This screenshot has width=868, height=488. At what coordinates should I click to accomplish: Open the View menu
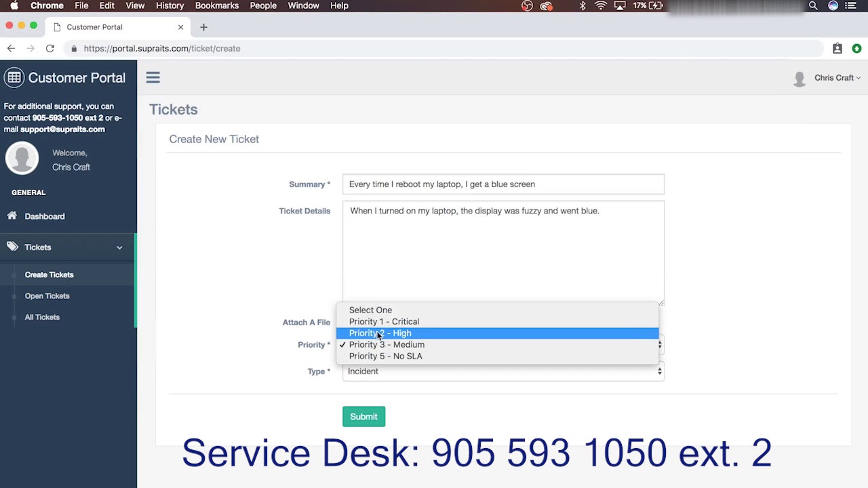(x=135, y=5)
